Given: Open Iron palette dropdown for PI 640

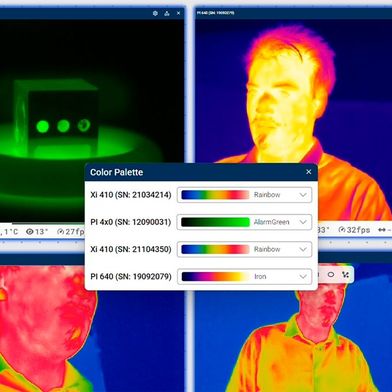Looking at the screenshot, I should pyautogui.click(x=244, y=276).
